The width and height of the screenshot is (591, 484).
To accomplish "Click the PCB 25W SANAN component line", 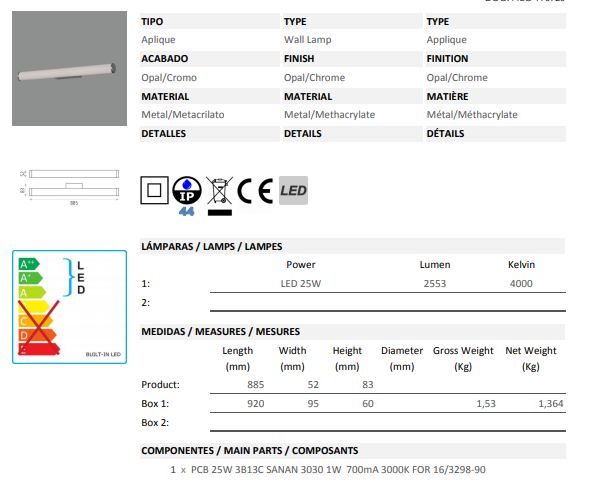I will (328, 470).
